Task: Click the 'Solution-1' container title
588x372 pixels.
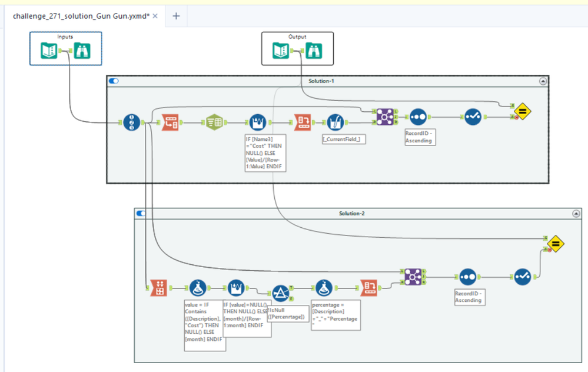Action: tap(321, 81)
